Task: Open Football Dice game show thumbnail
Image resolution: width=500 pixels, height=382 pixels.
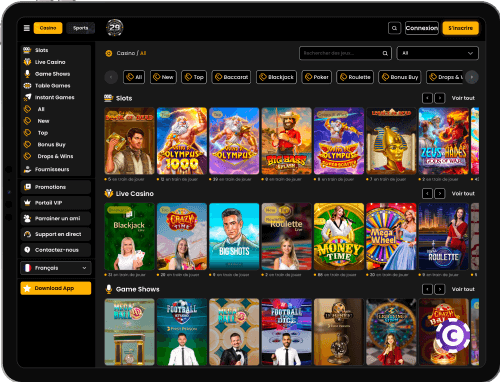Action: pyautogui.click(x=286, y=332)
